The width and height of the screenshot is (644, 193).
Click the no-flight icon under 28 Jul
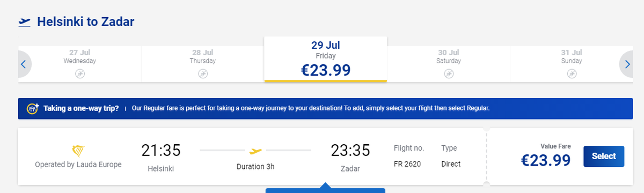click(x=203, y=73)
